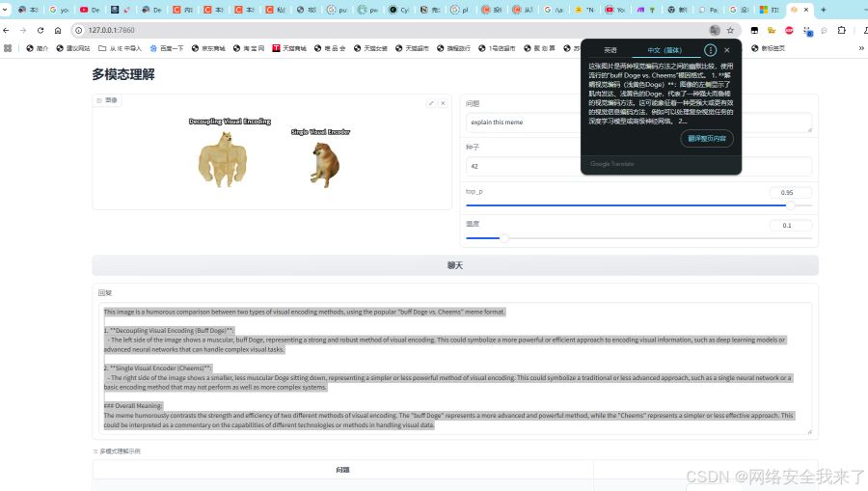The width and height of the screenshot is (868, 491).
Task: Open the Extensions puzzle-piece menu
Action: click(841, 31)
